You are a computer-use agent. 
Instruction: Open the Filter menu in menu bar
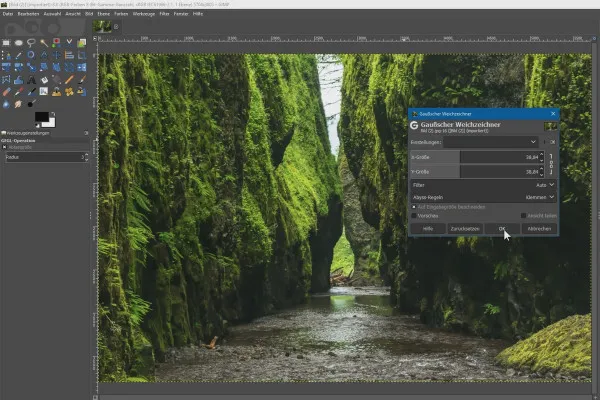[165, 14]
